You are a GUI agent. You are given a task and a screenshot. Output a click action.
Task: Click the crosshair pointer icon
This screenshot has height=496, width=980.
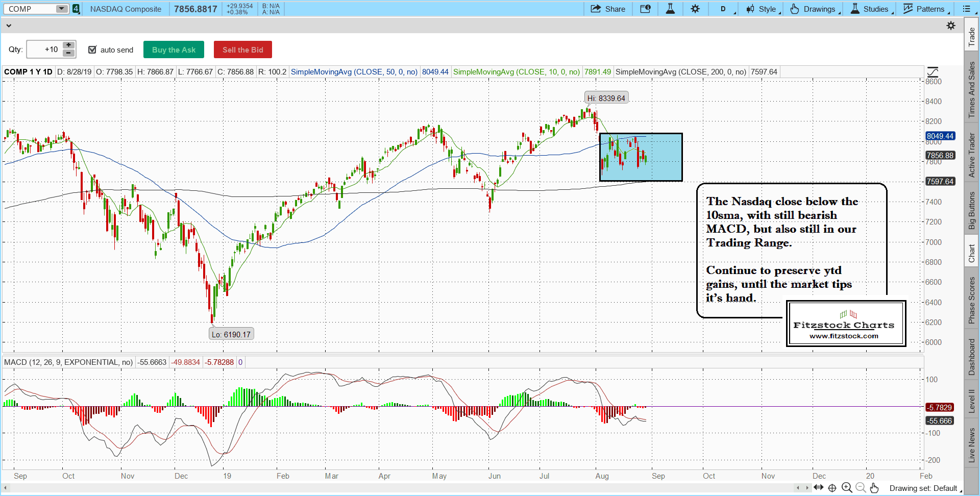[832, 488]
